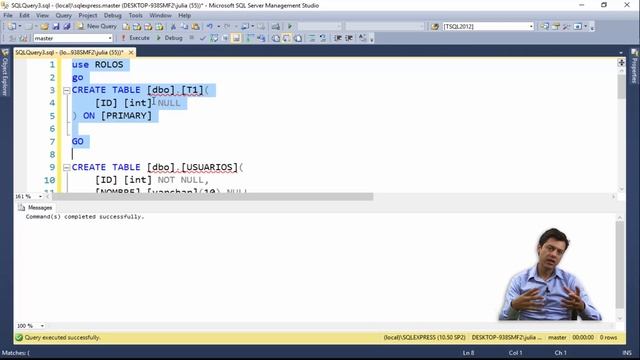The width and height of the screenshot is (640, 360).
Task: Toggle IntelliSense Enabled button
Action: click(236, 38)
